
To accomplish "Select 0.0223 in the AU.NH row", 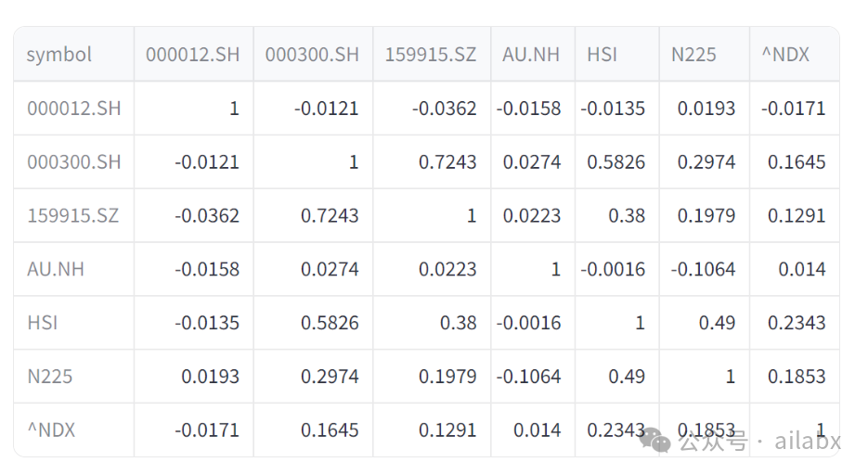I will pos(447,269).
